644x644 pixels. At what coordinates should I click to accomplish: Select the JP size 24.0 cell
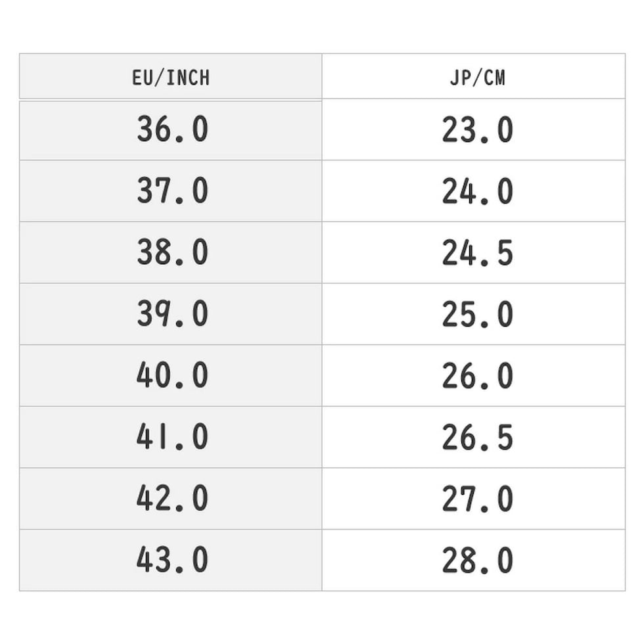pyautogui.click(x=477, y=191)
